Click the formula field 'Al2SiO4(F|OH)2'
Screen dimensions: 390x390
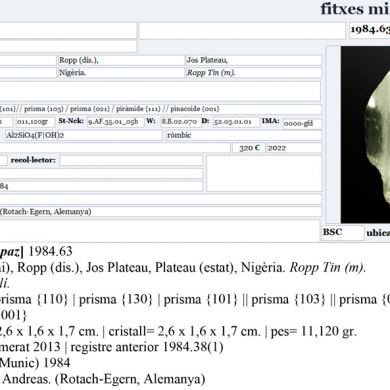[83, 135]
